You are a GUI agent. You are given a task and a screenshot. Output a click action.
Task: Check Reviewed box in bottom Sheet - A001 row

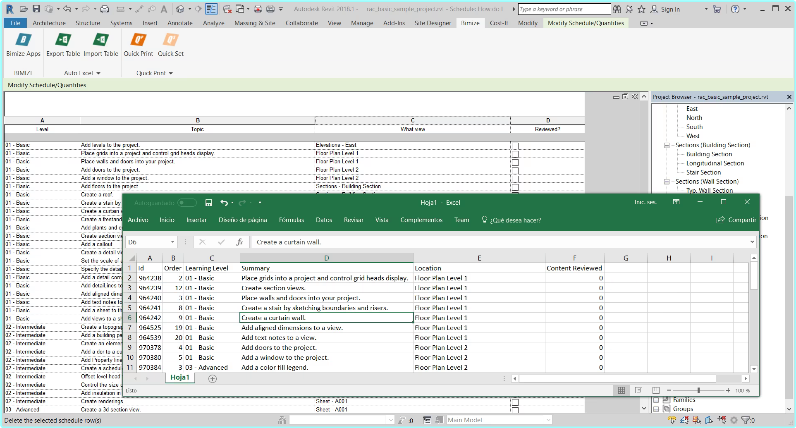point(515,410)
